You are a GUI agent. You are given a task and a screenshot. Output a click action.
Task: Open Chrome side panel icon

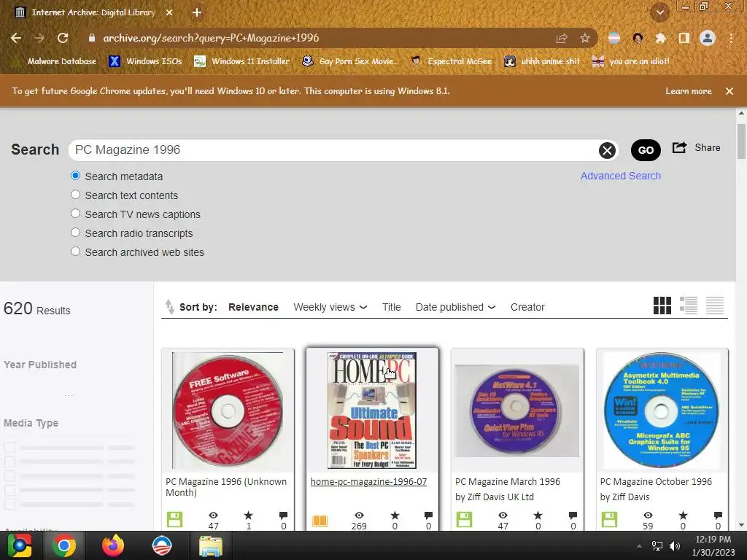click(x=684, y=38)
